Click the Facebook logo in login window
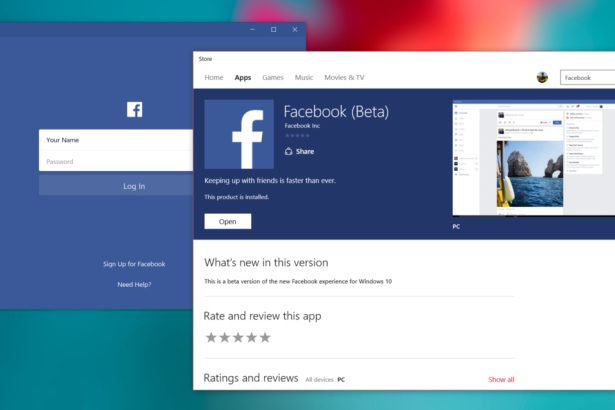This screenshot has width=615, height=410. (x=134, y=110)
